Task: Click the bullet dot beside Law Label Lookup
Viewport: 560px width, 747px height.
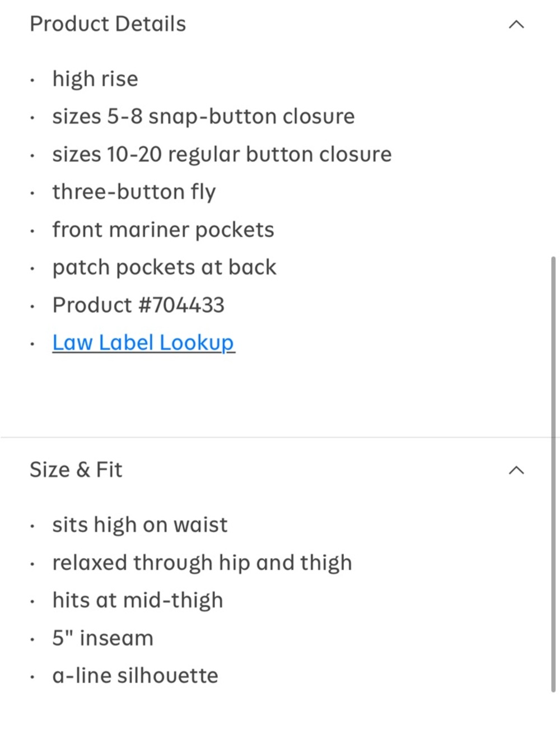Action: [x=33, y=344]
